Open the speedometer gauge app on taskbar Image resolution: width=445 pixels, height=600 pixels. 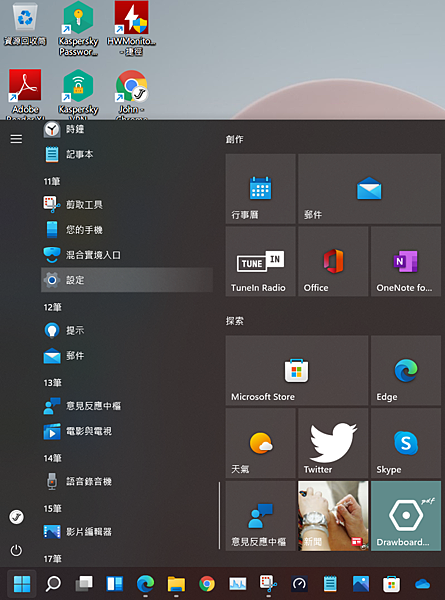(299, 584)
